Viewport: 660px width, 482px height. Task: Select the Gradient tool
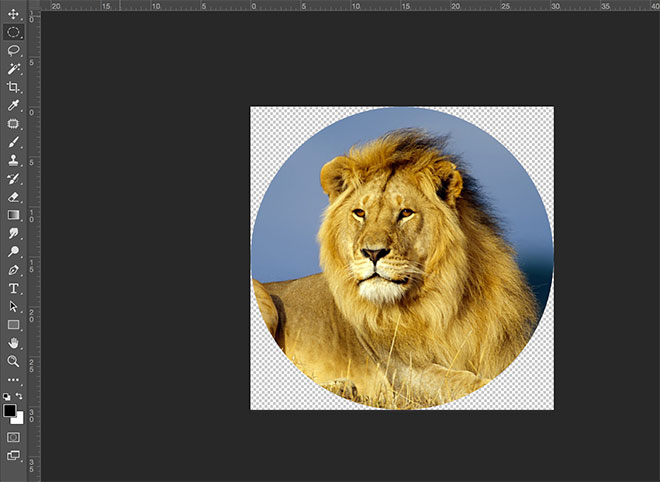coord(14,215)
